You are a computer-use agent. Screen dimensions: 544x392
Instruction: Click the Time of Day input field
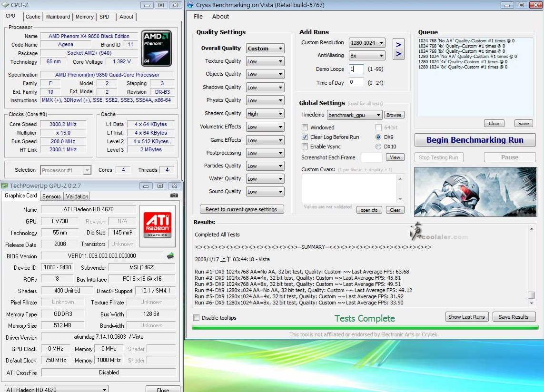coord(356,82)
